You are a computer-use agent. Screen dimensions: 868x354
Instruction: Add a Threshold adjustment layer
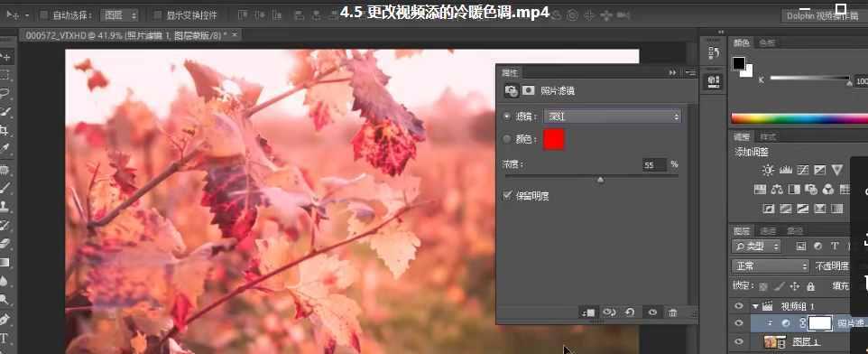(803, 209)
